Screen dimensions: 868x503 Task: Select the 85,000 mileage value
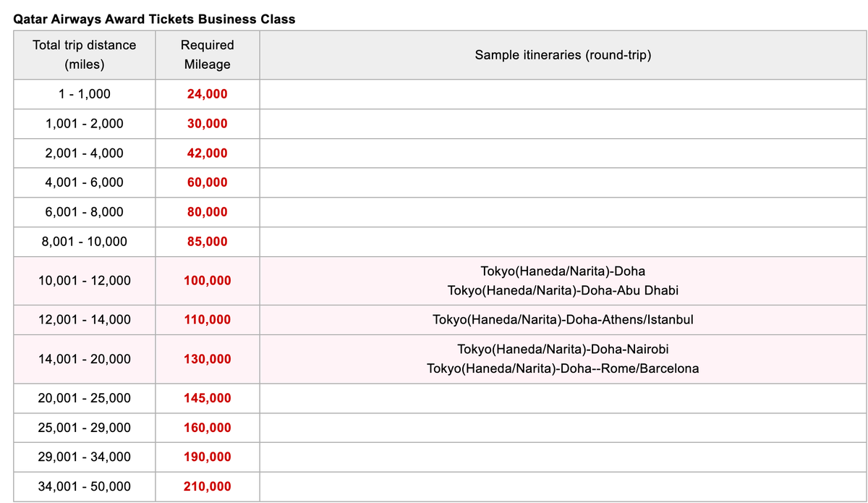tap(208, 242)
